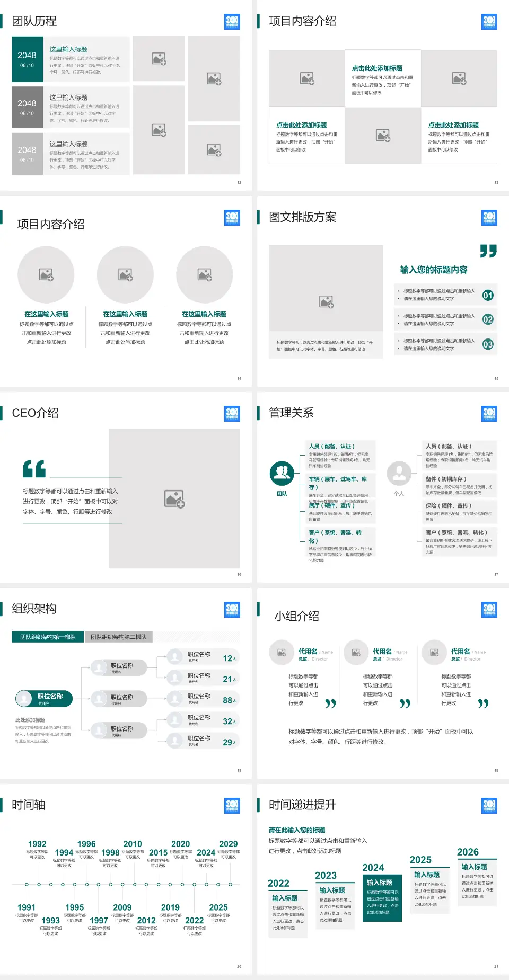Click the gray person icon labeled 个人
This screenshot has width=509, height=980.
[399, 473]
